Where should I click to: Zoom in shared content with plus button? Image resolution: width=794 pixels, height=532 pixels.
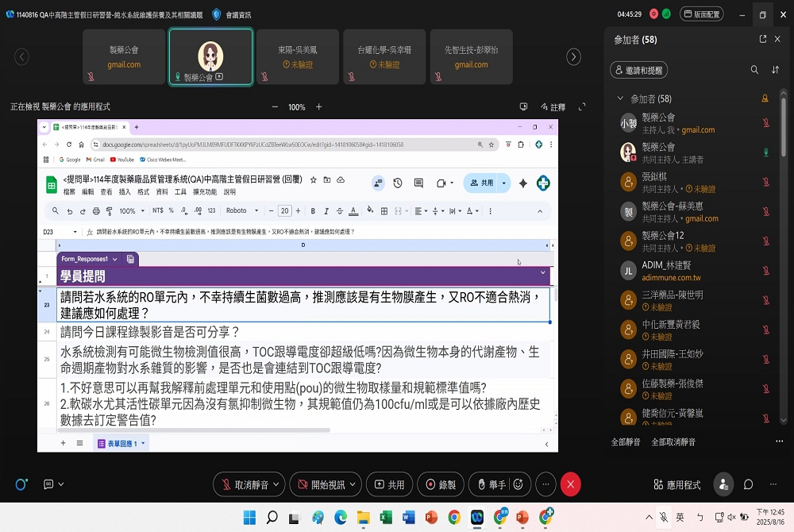click(319, 107)
